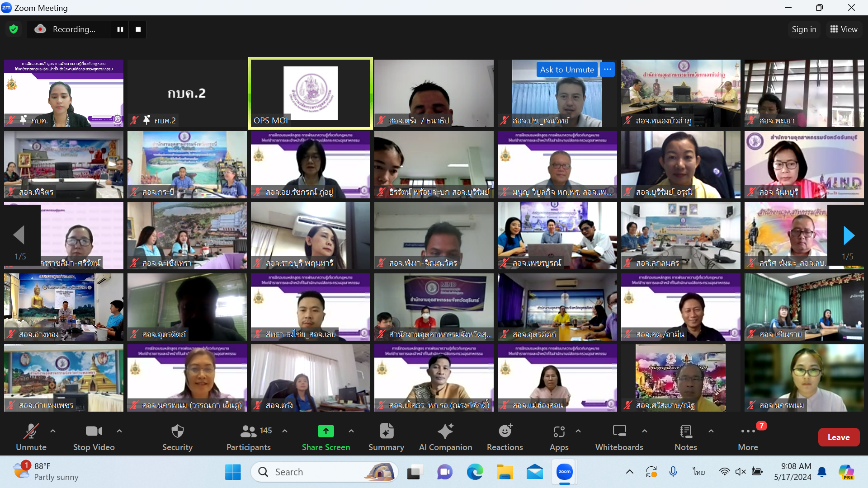
Task: Click the green encryption shield icon
Action: click(x=14, y=29)
